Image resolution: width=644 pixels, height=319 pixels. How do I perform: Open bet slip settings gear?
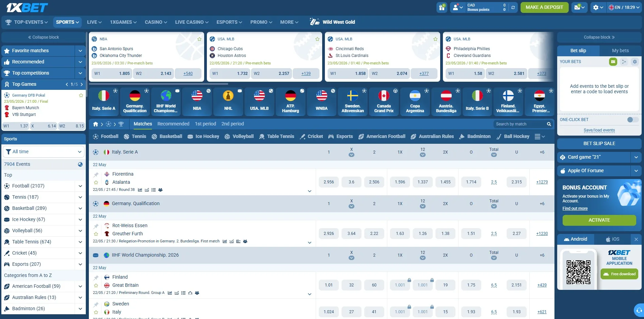tap(635, 62)
